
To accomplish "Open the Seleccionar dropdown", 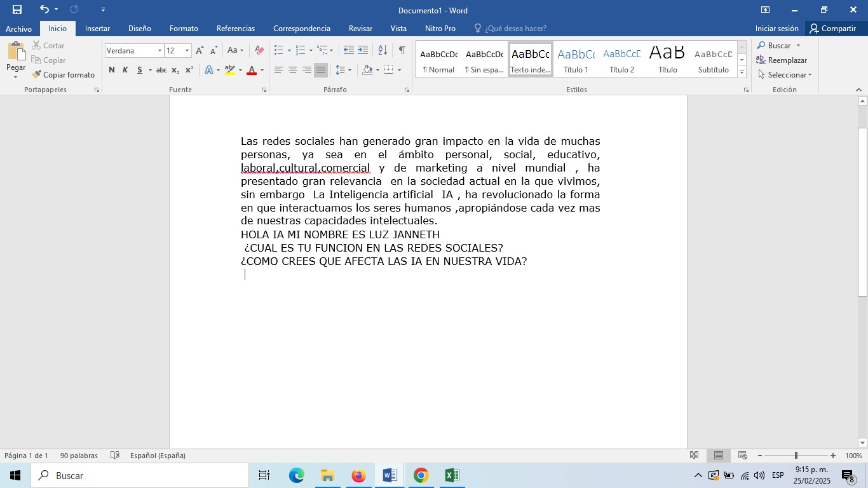I will [785, 75].
